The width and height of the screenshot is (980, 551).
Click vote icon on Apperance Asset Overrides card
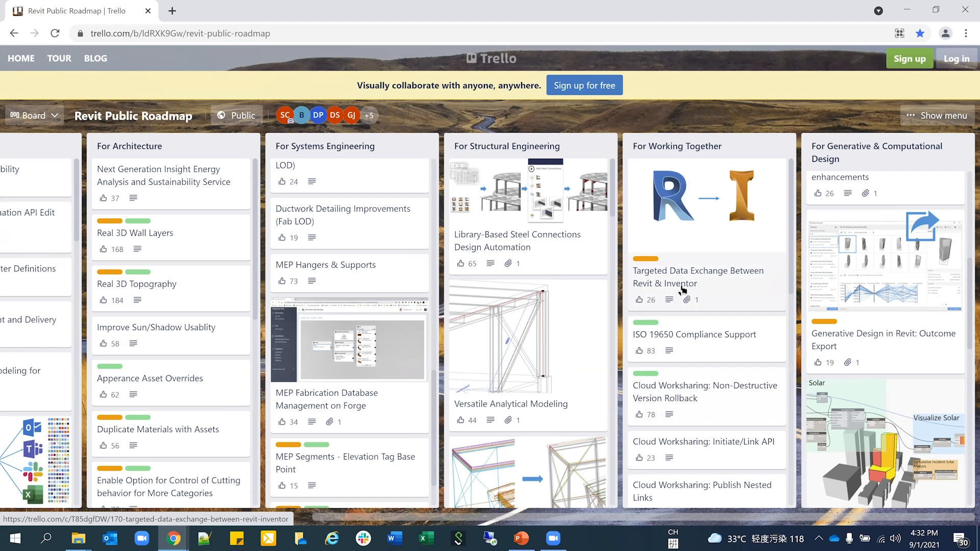point(104,394)
